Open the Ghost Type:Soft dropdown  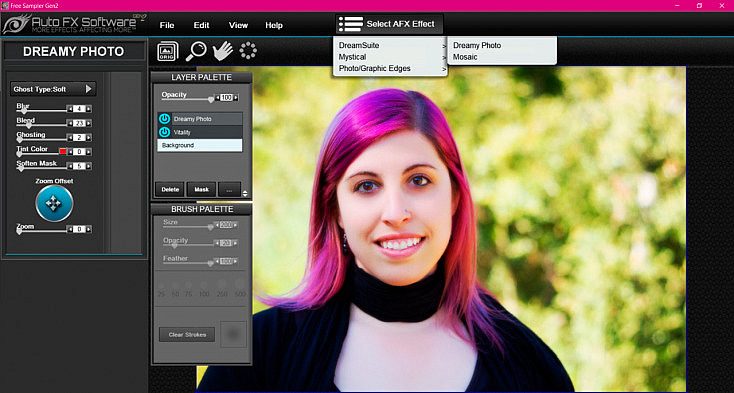(53, 89)
